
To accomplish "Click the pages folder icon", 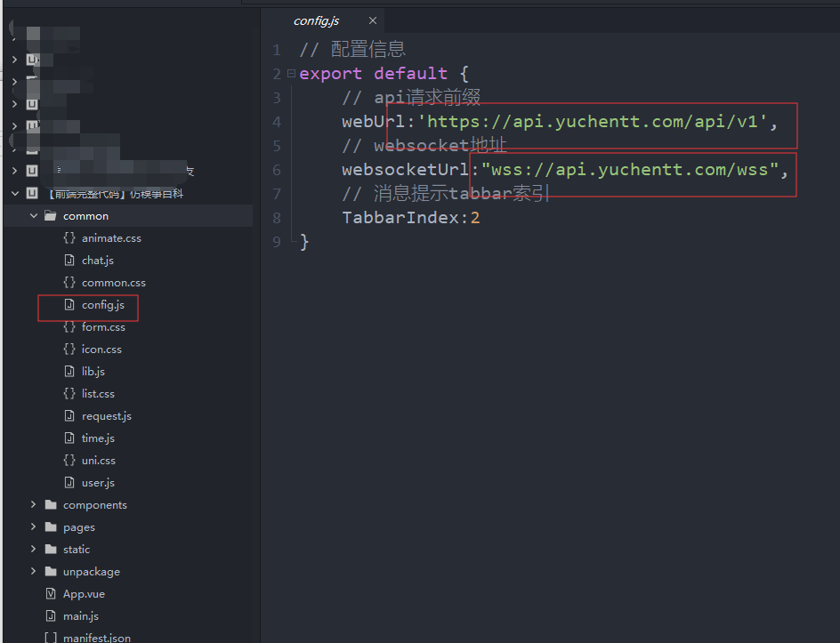I will 51,526.
